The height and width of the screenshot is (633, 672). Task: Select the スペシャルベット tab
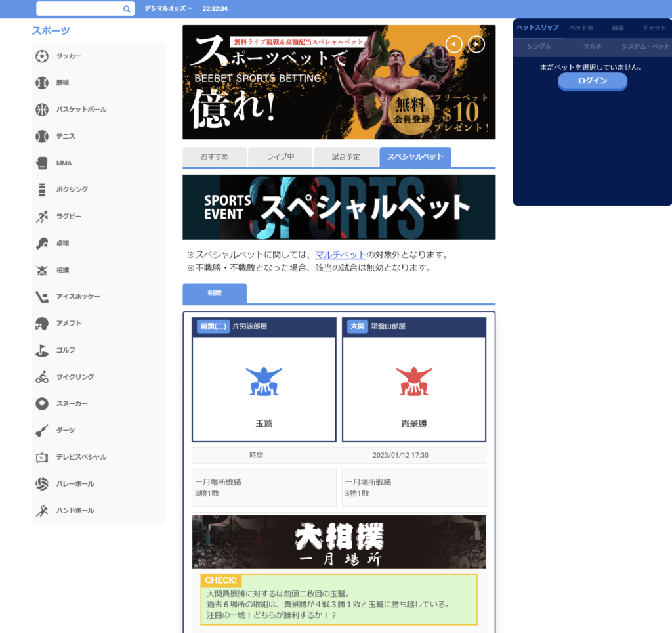tap(415, 157)
